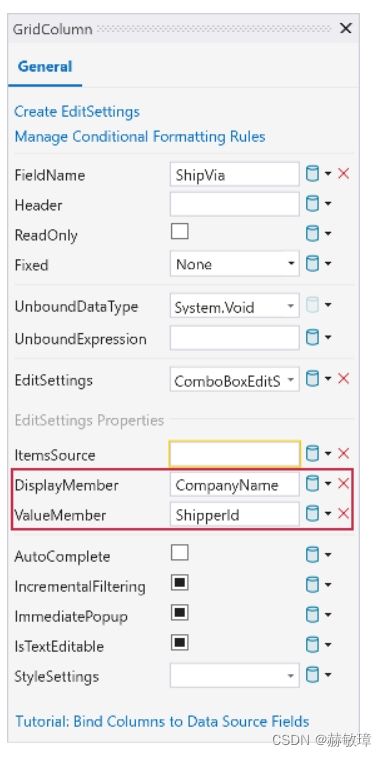
Task: Click the database binding icon beside FieldName
Action: [x=313, y=174]
